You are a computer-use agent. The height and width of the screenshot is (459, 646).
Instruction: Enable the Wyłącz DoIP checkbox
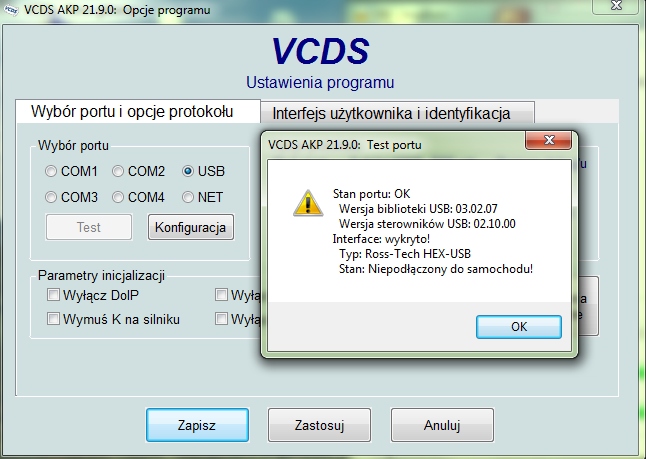pos(53,295)
